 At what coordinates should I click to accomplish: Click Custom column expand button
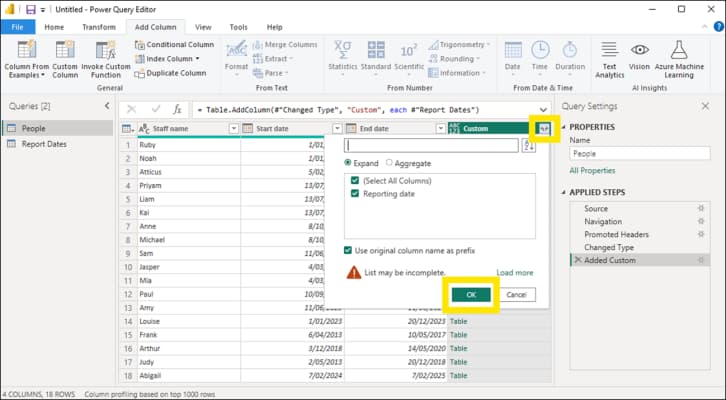click(x=544, y=129)
